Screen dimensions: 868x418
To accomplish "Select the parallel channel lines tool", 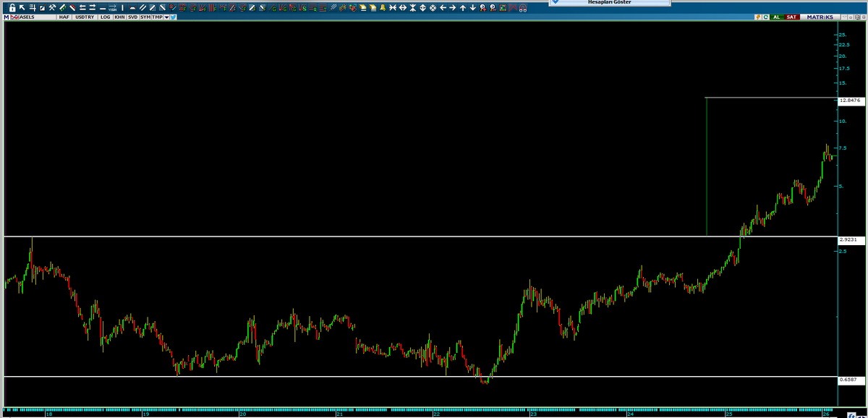I will 142,8.
